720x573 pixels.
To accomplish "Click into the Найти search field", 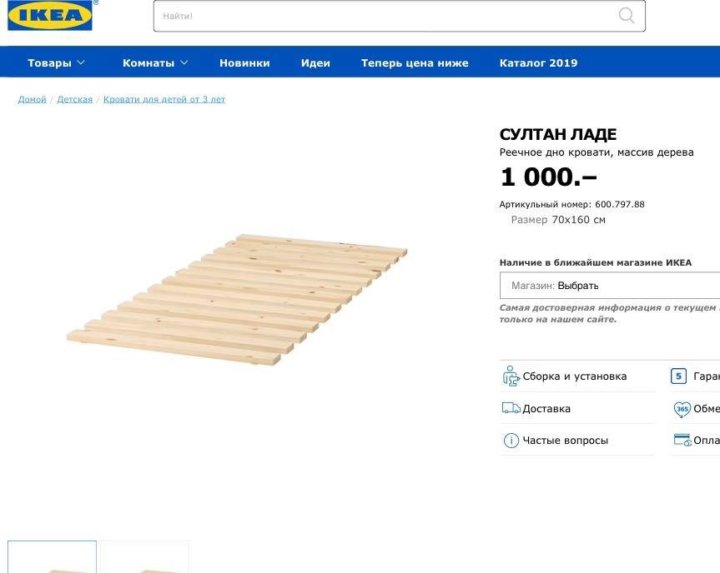I will (x=386, y=16).
